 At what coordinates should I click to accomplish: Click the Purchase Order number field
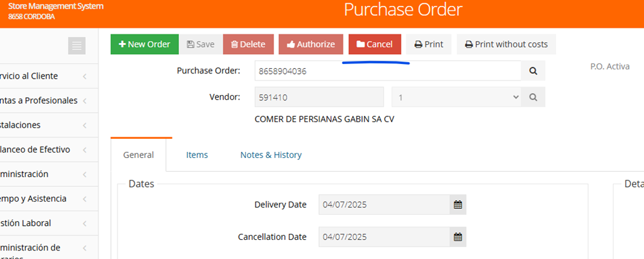coord(388,71)
